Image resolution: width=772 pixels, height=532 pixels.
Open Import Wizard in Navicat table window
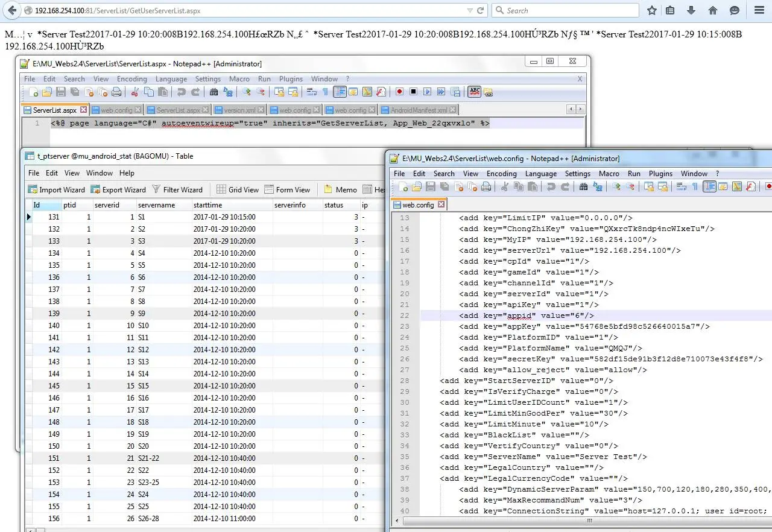pyautogui.click(x=57, y=189)
